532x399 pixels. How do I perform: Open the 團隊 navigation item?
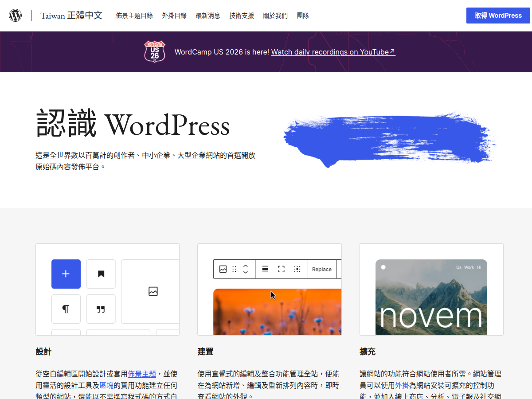click(x=303, y=16)
